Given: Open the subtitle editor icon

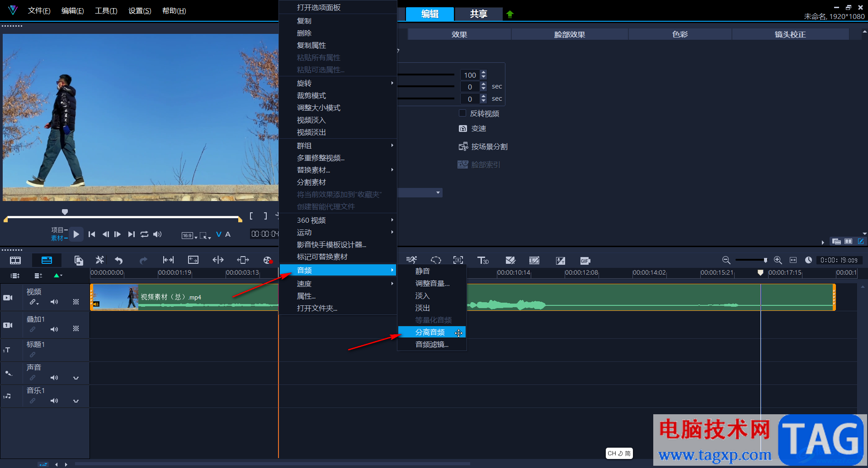Looking at the screenshot, I should 510,260.
